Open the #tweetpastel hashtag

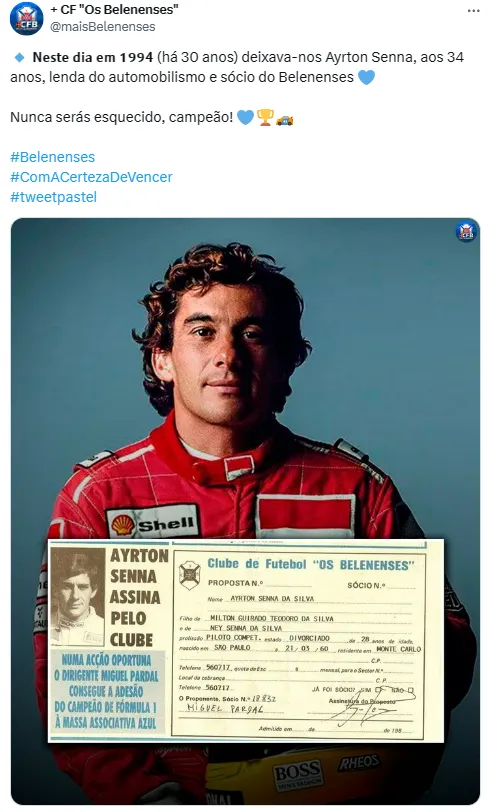pos(53,197)
